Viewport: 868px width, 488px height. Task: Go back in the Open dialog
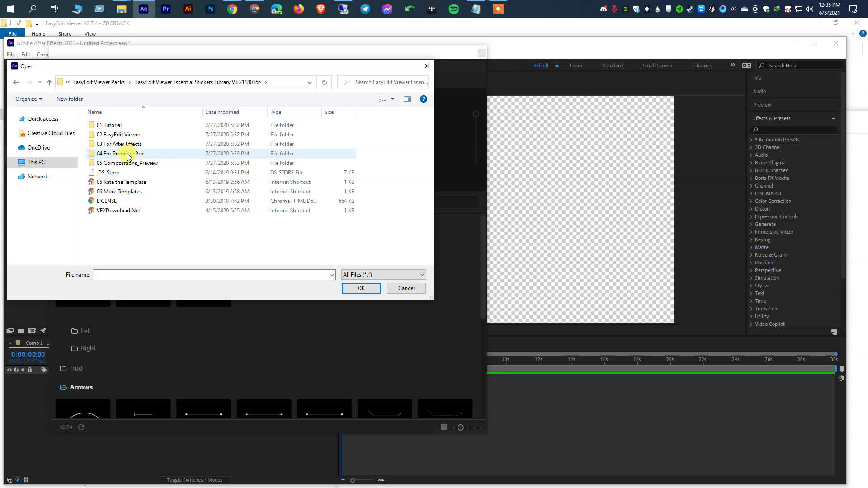click(16, 82)
